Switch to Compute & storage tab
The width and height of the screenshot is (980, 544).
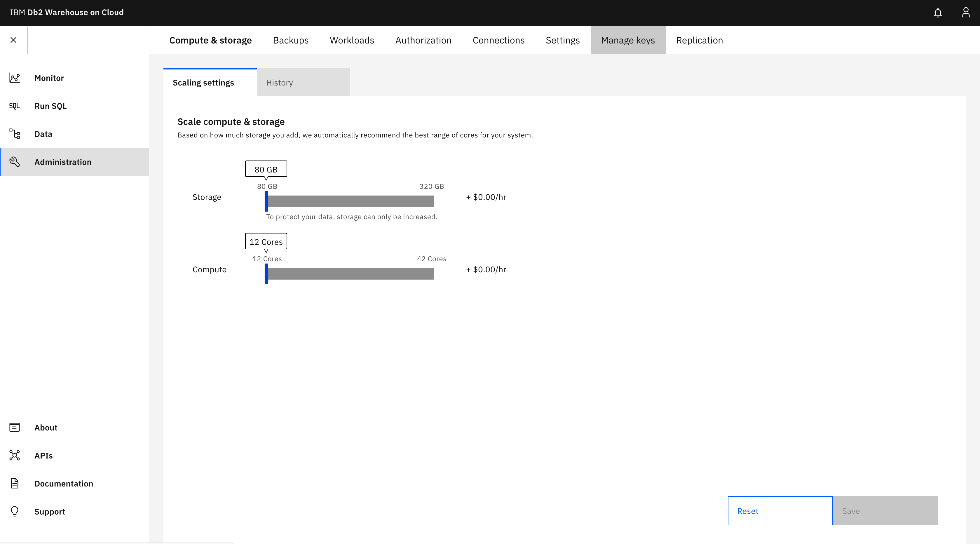(210, 40)
